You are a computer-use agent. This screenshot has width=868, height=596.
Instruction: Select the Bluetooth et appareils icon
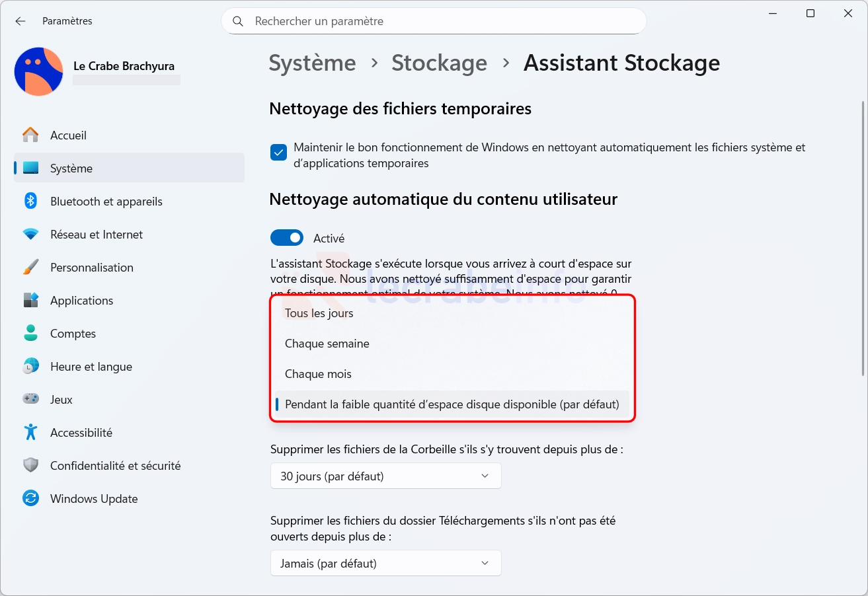pos(30,202)
